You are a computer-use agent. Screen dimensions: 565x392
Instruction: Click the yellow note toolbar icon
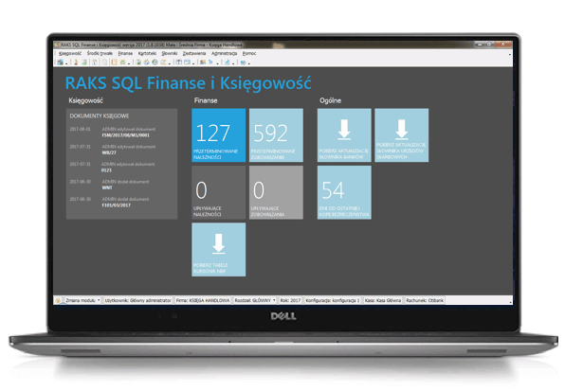click(x=163, y=62)
